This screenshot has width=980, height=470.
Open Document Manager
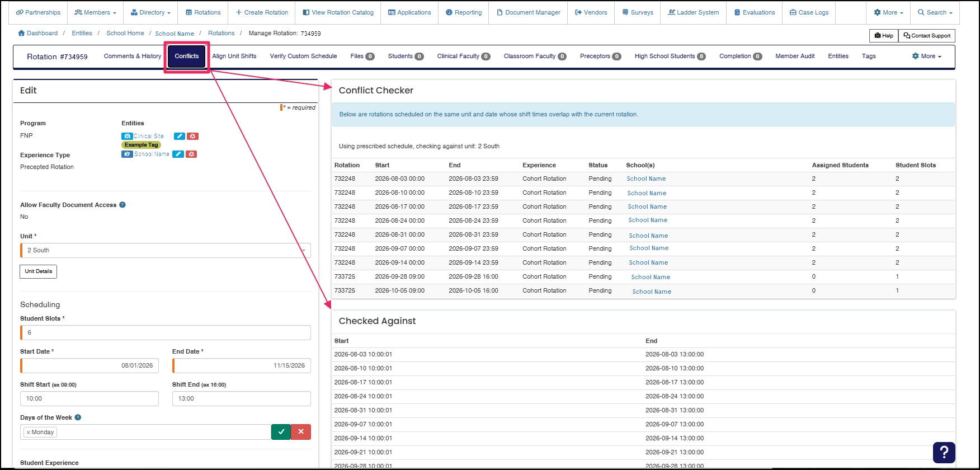[x=529, y=12]
